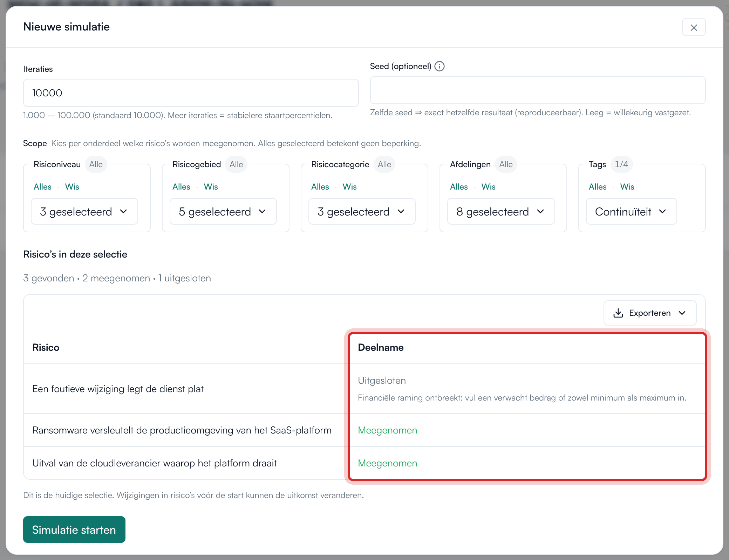
Task: Click Meegenomen status in the Ransomware row
Action: coord(388,430)
